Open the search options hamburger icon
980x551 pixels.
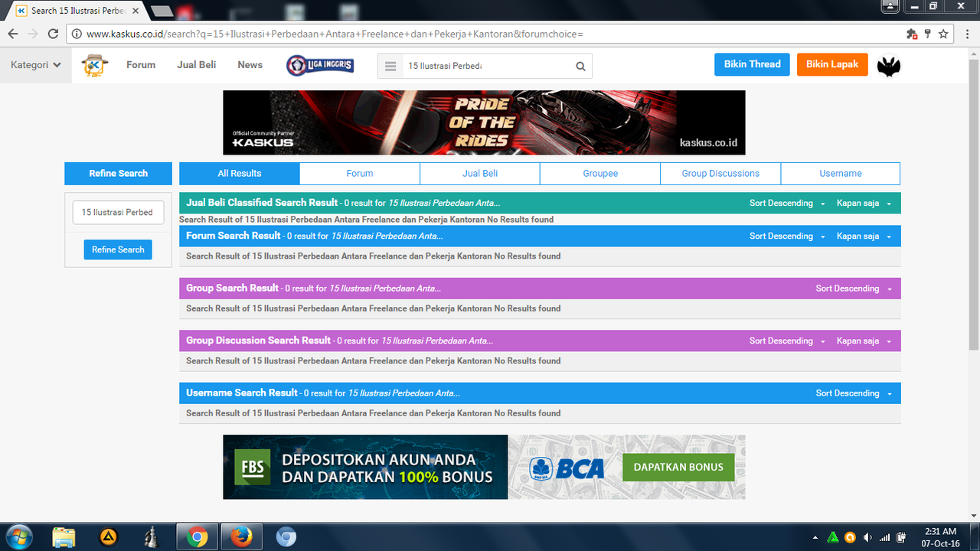[x=390, y=66]
